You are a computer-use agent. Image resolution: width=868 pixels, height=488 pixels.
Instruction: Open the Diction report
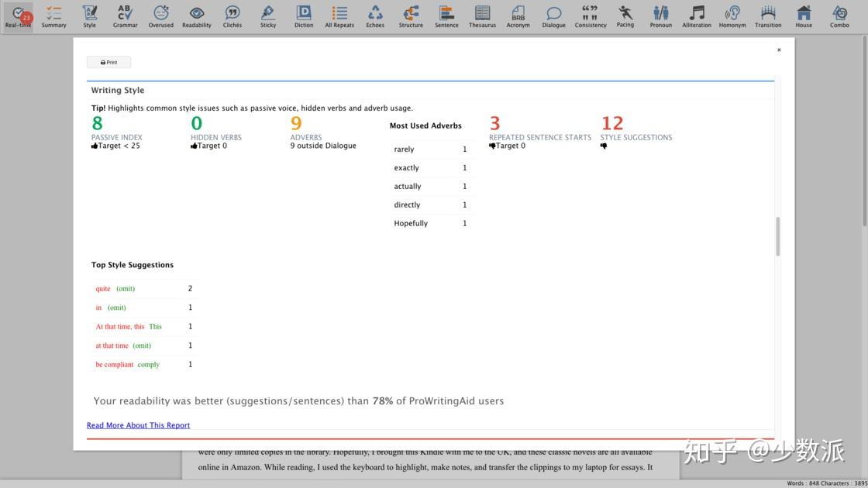click(303, 16)
